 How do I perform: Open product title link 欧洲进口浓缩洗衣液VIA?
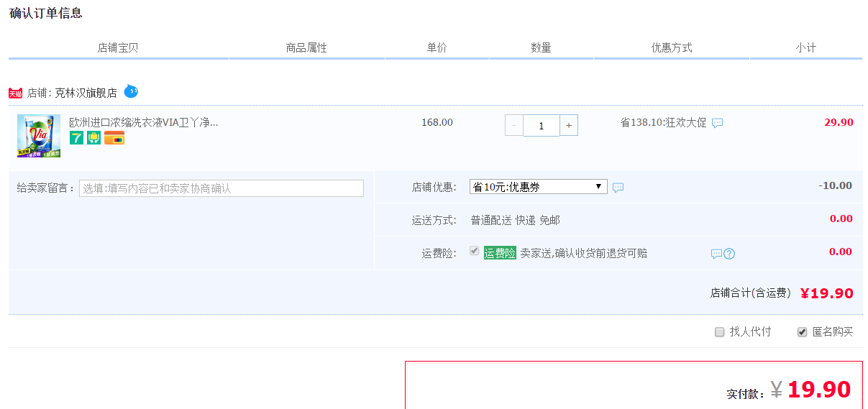tap(144, 122)
